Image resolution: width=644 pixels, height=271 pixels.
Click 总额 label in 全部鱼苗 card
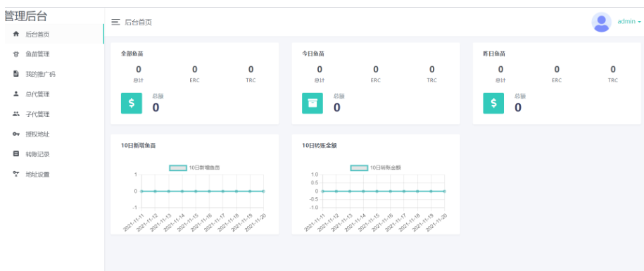[158, 96]
